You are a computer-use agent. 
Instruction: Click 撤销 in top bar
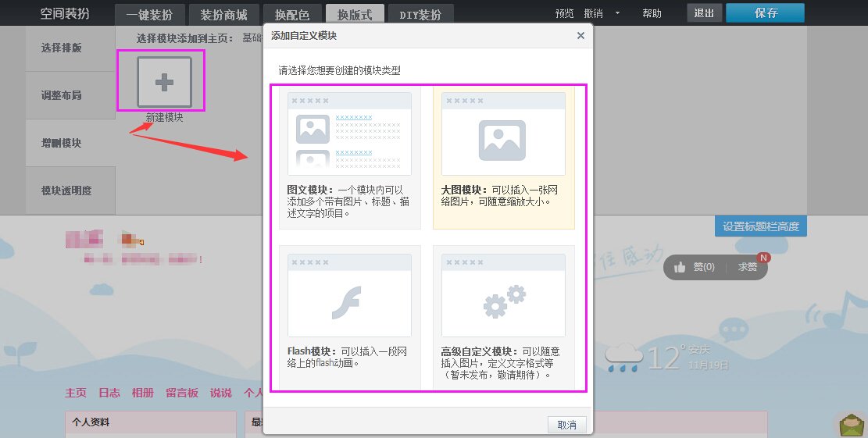point(594,13)
